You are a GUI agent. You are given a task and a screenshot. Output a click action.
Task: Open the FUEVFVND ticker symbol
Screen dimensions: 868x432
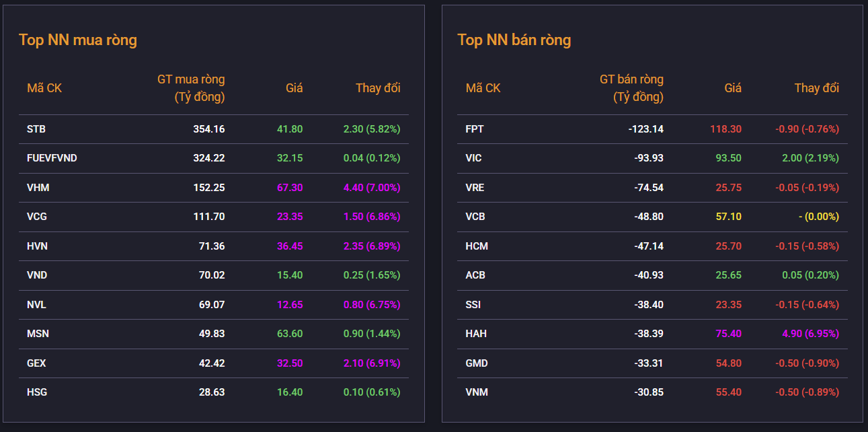(52, 158)
